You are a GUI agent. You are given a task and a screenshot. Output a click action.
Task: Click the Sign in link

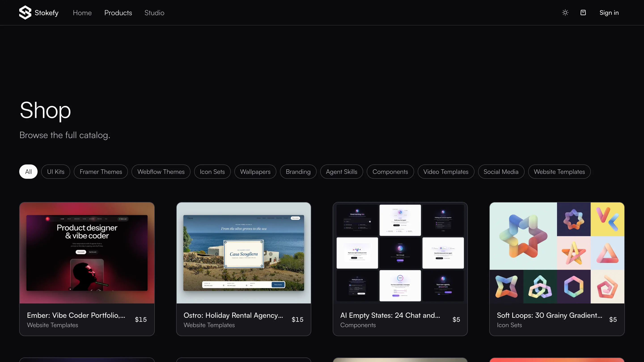[x=609, y=13]
